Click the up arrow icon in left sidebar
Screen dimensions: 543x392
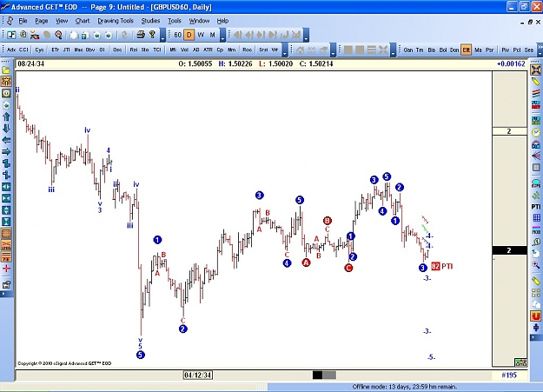[x=6, y=116]
